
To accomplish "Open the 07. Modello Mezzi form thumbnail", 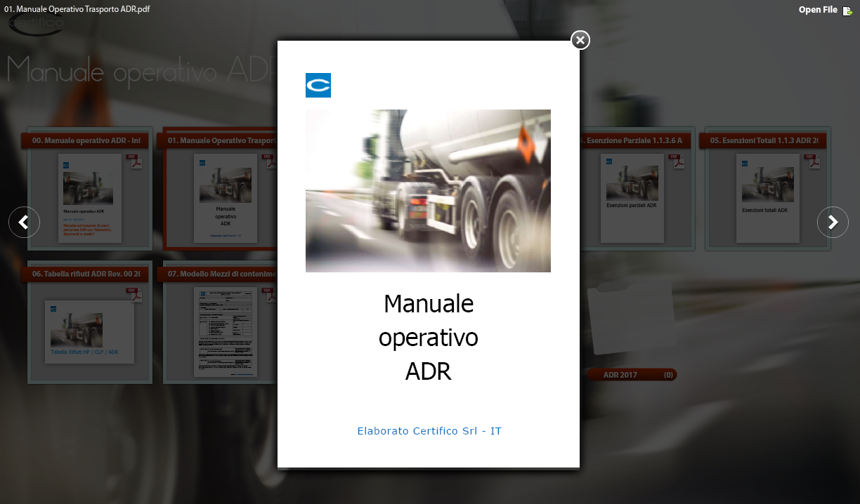I will 225,331.
